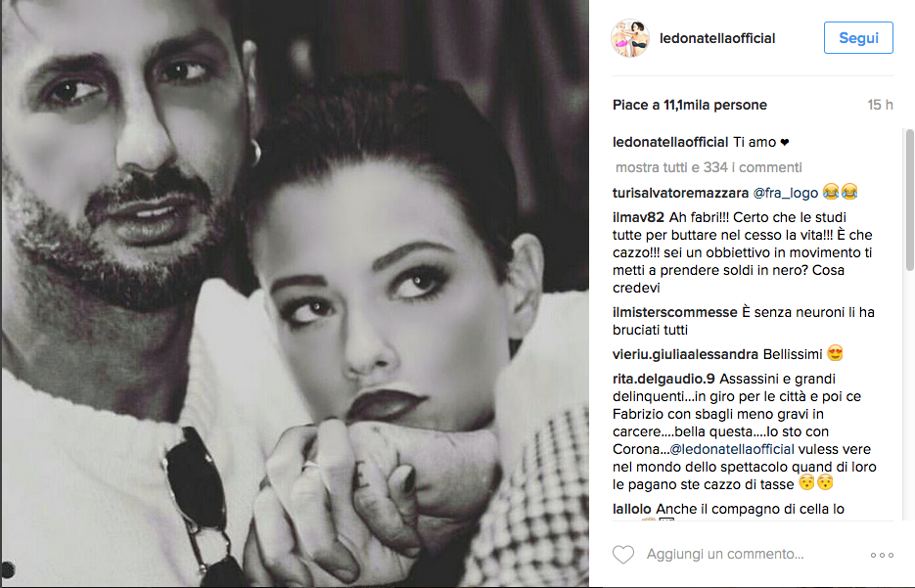Open the @fra_logo mention
Screen dimensions: 915x588
click(786, 193)
